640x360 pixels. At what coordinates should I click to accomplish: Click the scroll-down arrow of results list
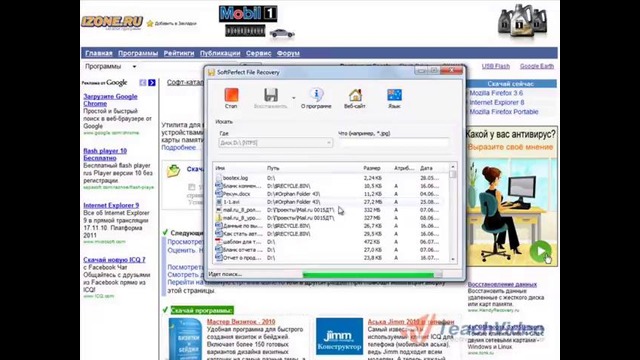(452, 259)
